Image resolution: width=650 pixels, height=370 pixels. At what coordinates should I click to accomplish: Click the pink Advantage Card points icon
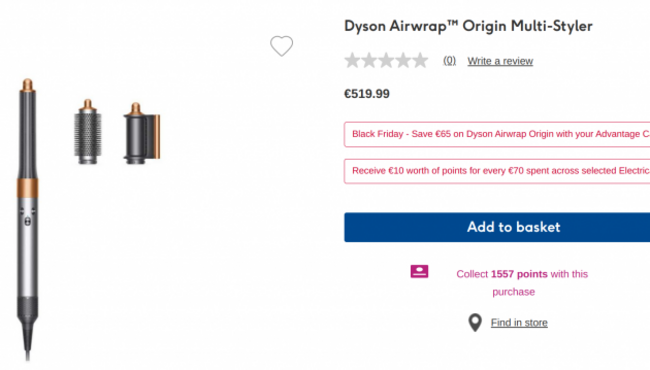(419, 271)
